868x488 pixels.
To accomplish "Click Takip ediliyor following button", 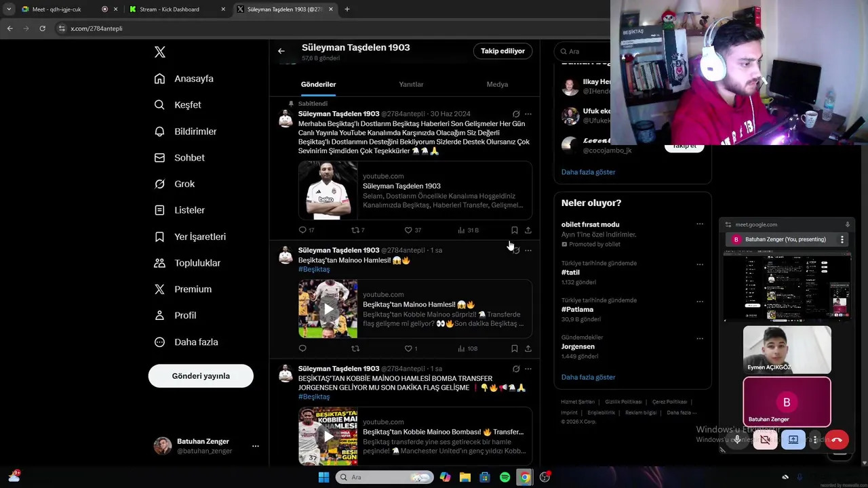I will [502, 51].
